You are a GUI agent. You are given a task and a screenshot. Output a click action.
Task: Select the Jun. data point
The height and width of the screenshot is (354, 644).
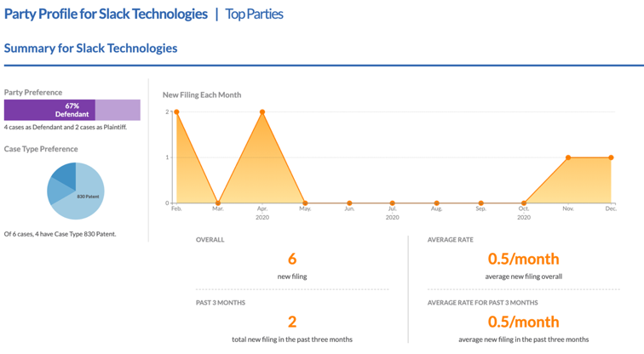[x=349, y=203]
